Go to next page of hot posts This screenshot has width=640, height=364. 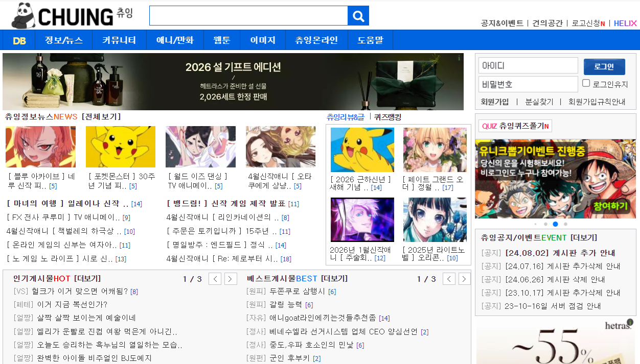(x=231, y=279)
